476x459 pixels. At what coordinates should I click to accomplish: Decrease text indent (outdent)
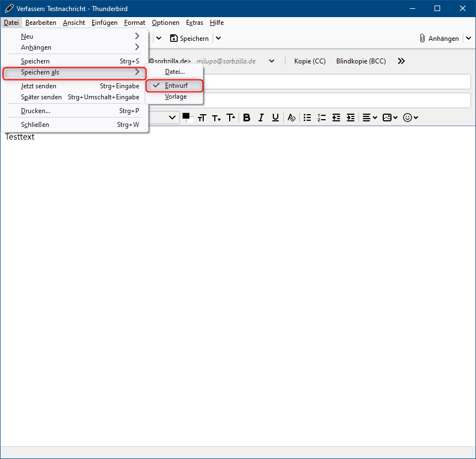click(x=336, y=118)
